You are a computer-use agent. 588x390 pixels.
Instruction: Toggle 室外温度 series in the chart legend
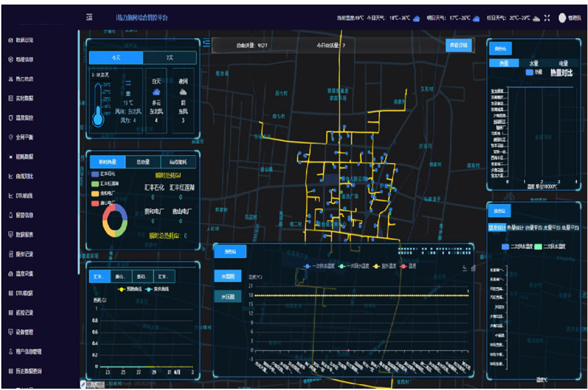(x=385, y=266)
